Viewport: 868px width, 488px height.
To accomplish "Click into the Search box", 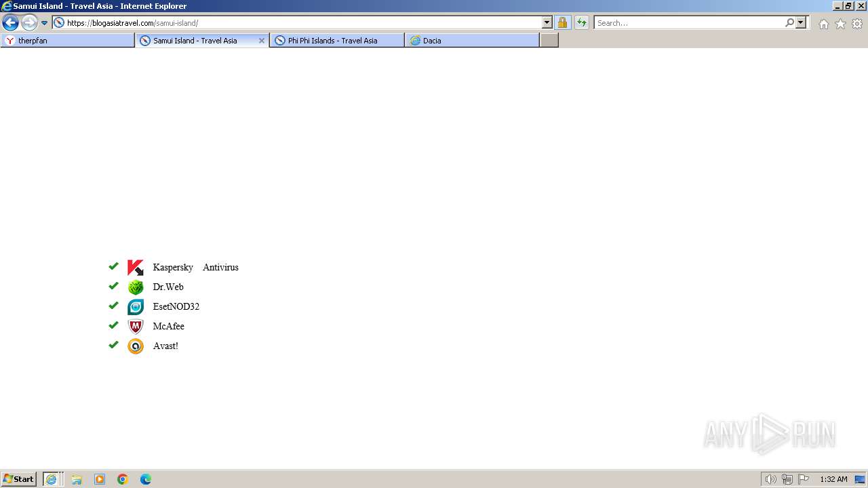I will click(689, 22).
